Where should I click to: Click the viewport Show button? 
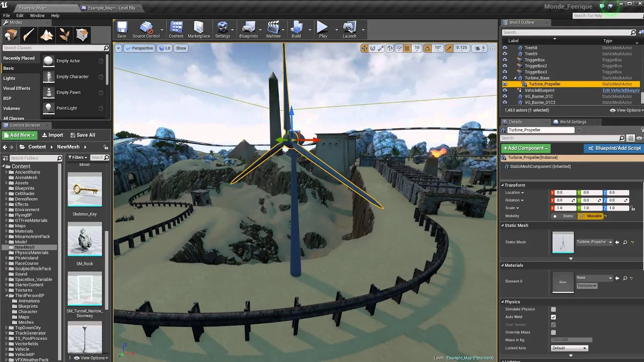click(x=181, y=48)
